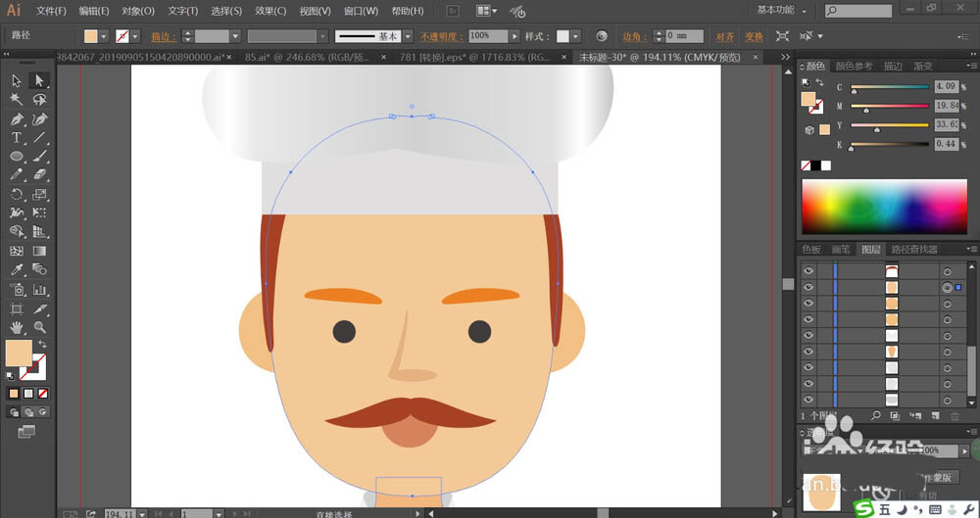Image resolution: width=980 pixels, height=518 pixels.
Task: Open the stroke weight dropdown
Action: [235, 36]
